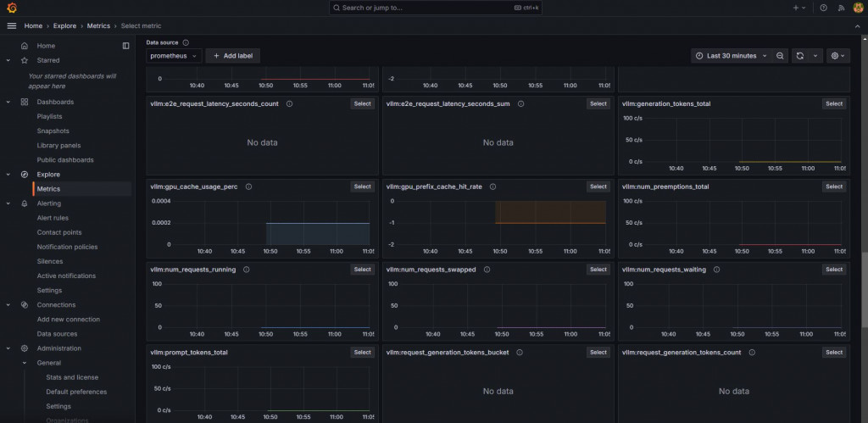
Task: Open the news feed icon
Action: point(841,8)
